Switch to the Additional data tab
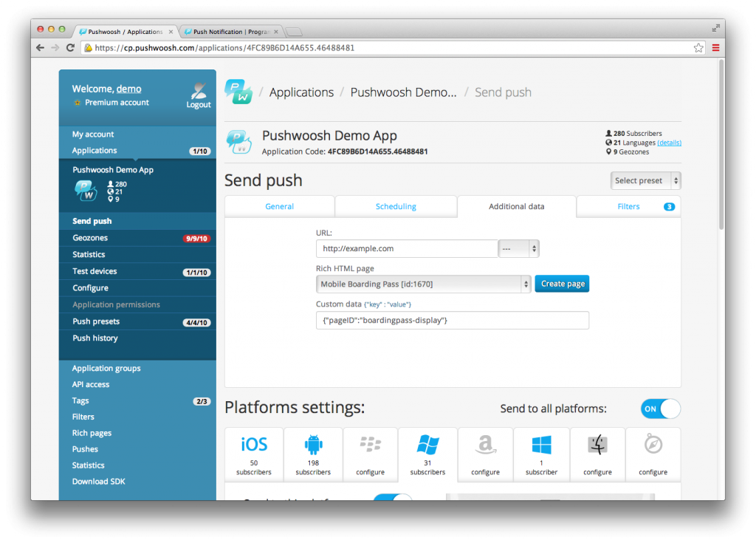 516,207
